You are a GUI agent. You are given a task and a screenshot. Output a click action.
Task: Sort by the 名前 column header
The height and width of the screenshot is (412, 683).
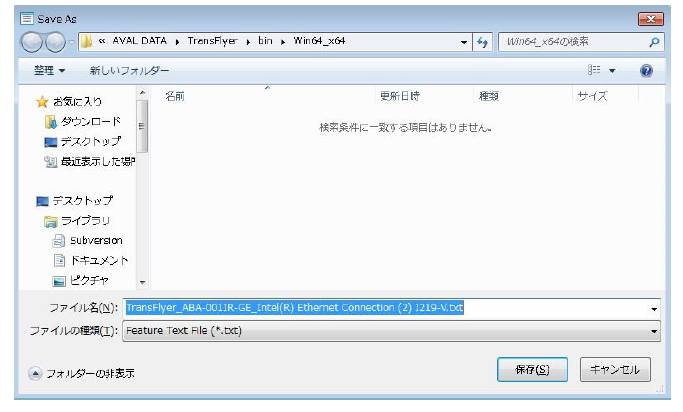175,96
